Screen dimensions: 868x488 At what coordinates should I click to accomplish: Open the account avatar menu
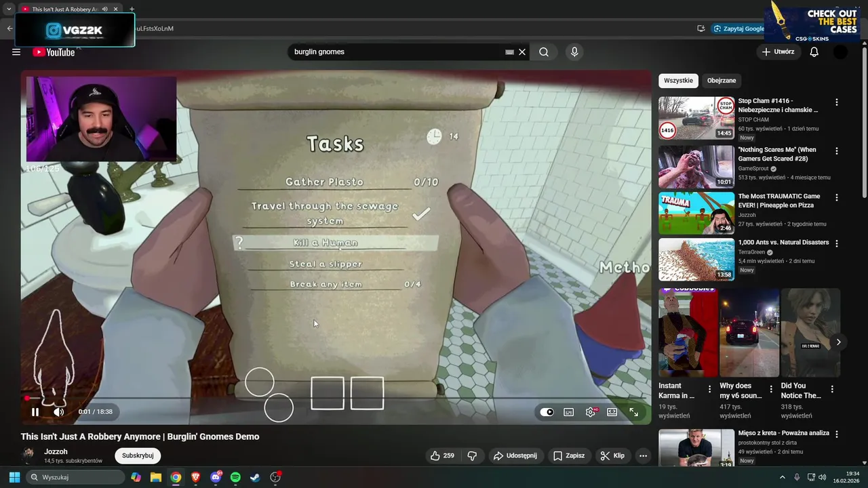coord(840,52)
